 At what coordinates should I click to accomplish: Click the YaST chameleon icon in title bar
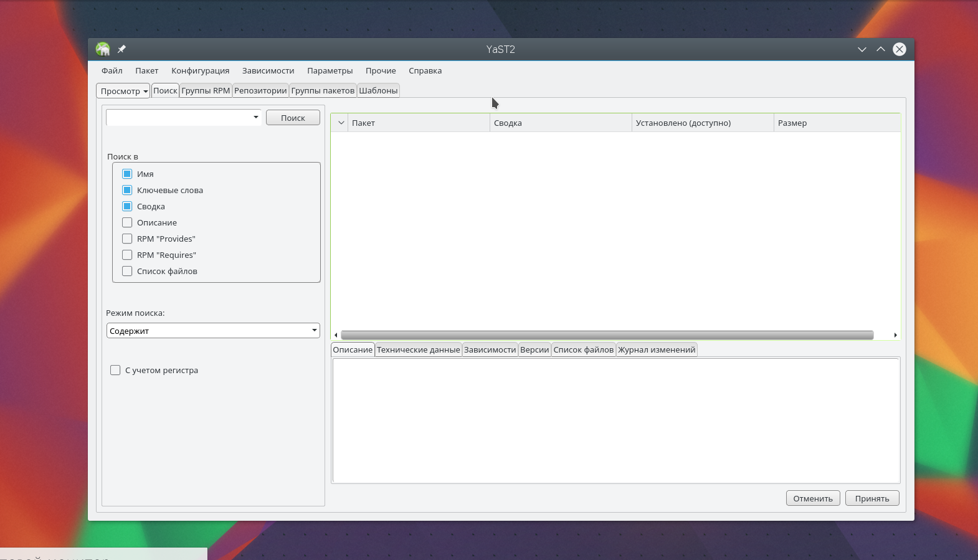[x=103, y=49]
